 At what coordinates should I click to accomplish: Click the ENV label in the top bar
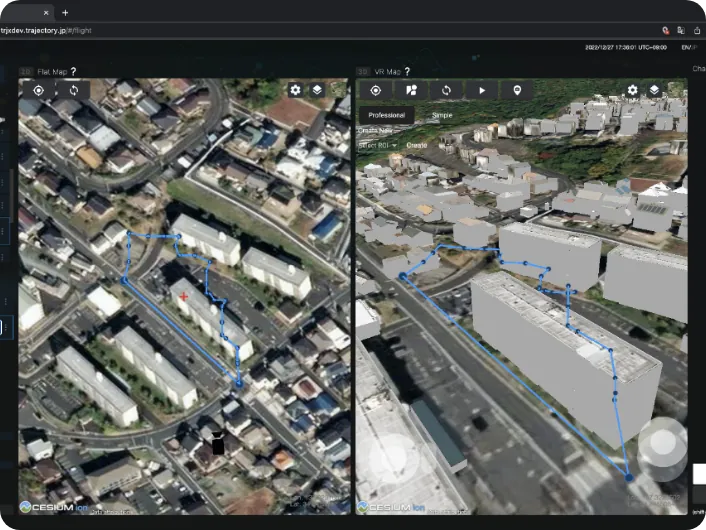tap(689, 47)
